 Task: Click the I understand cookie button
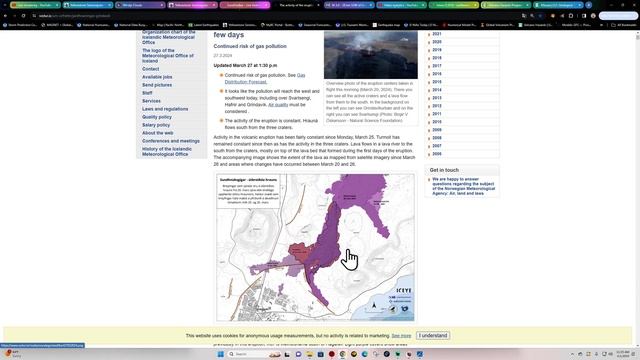click(x=433, y=336)
